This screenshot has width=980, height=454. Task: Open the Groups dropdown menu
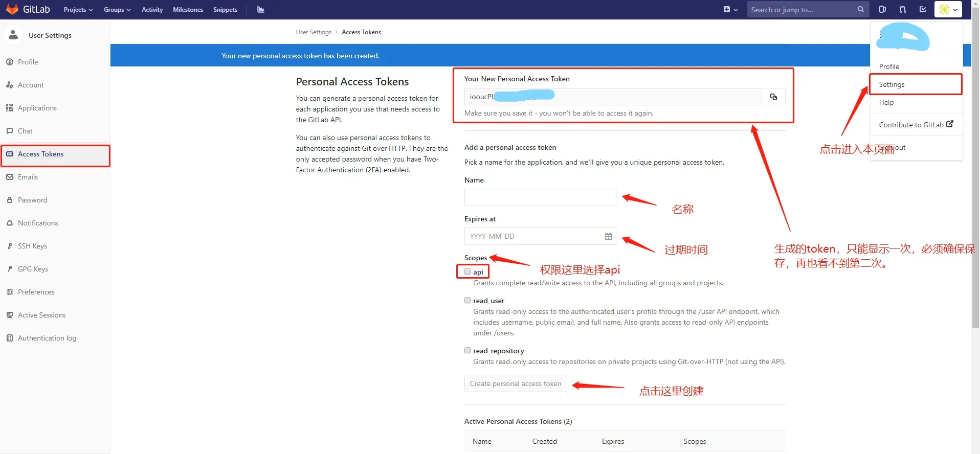(x=117, y=10)
